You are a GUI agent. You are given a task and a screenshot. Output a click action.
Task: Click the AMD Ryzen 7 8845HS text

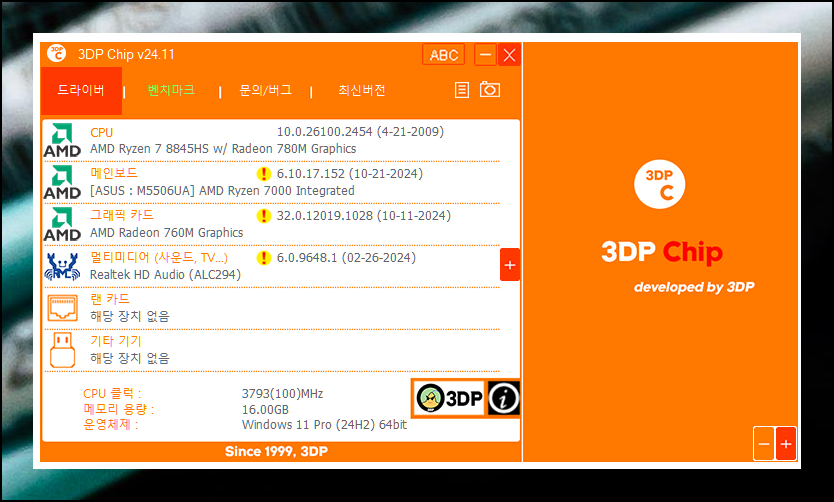click(223, 149)
